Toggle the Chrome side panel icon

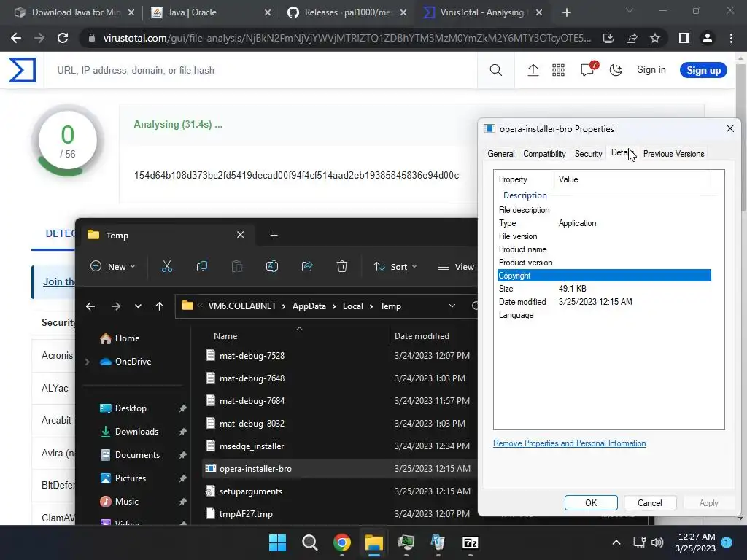[684, 38]
